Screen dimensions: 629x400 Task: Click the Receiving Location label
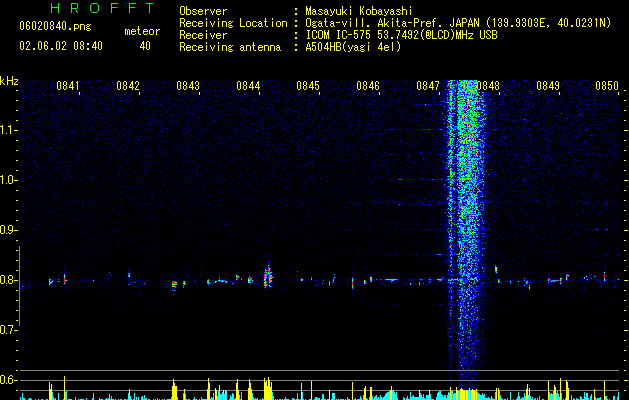[233, 23]
